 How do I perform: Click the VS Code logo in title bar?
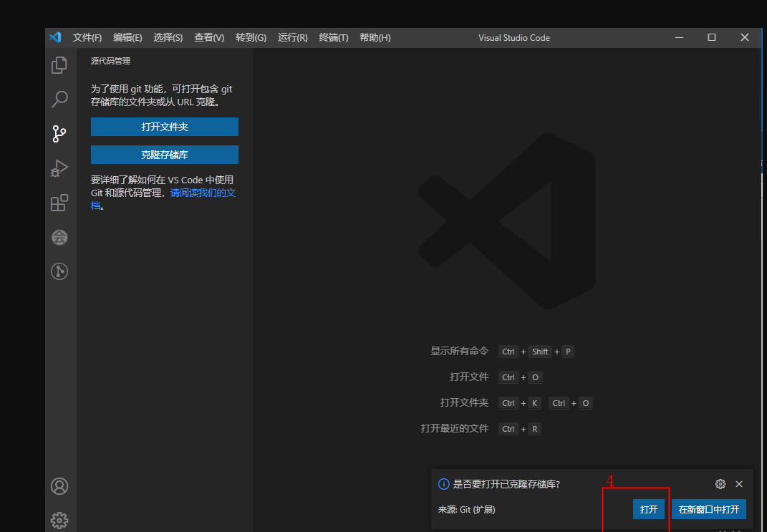(55, 37)
